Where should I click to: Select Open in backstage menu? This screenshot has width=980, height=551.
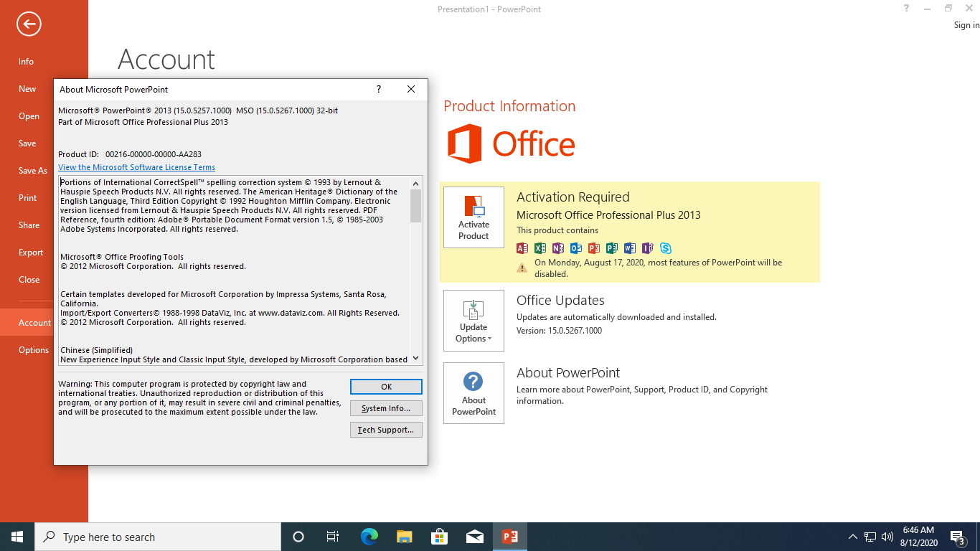(44, 116)
